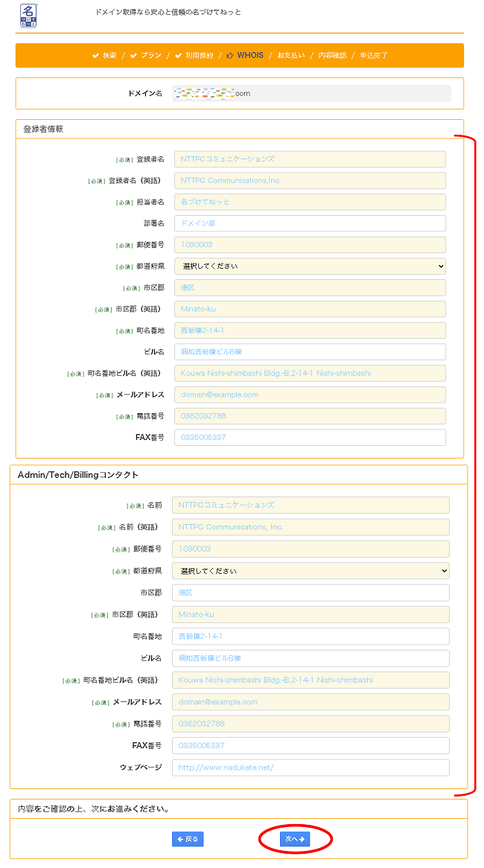484x868 pixels.
Task: Focus the registrant 担当者名 field
Action: [310, 202]
